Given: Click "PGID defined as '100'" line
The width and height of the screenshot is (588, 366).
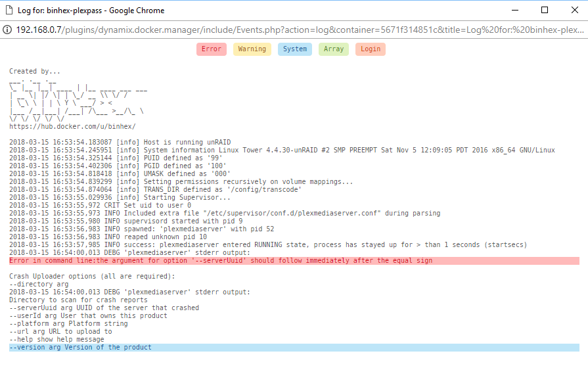Looking at the screenshot, I should pyautogui.click(x=118, y=166).
